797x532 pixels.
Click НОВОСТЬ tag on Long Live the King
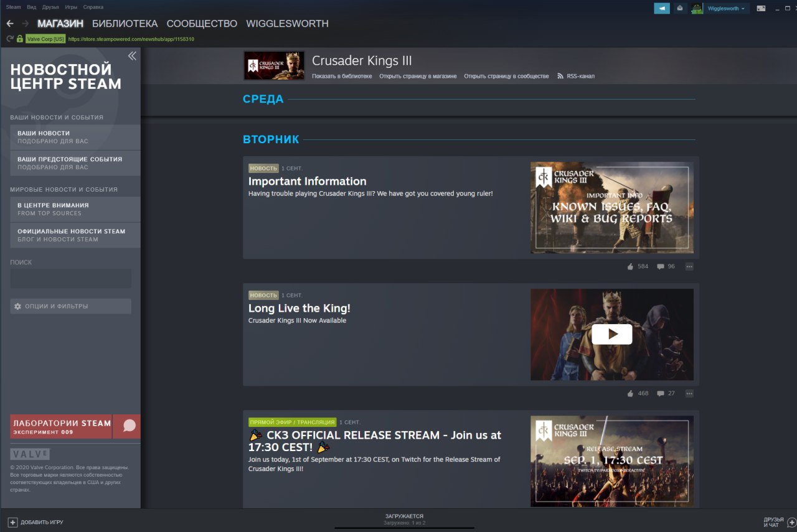(x=263, y=295)
